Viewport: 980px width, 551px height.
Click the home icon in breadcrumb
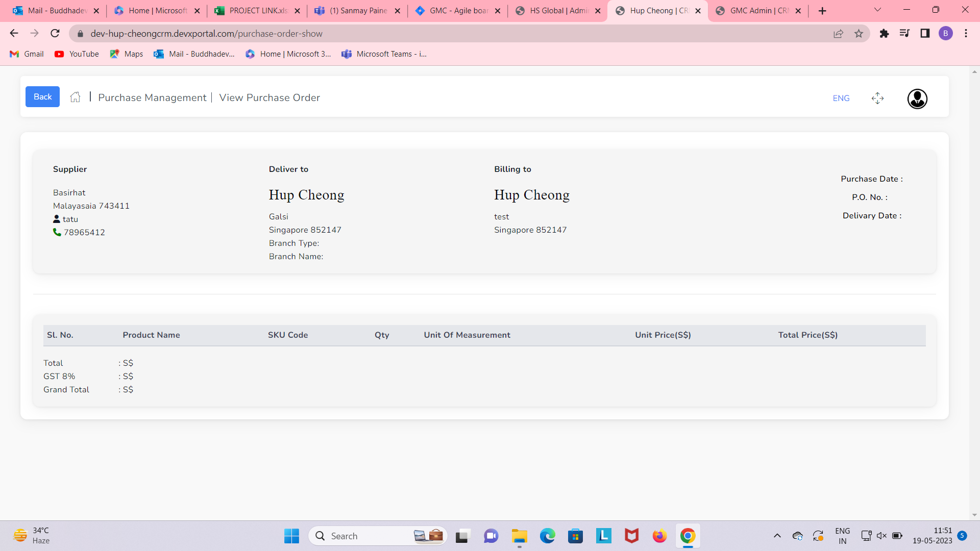(x=76, y=97)
